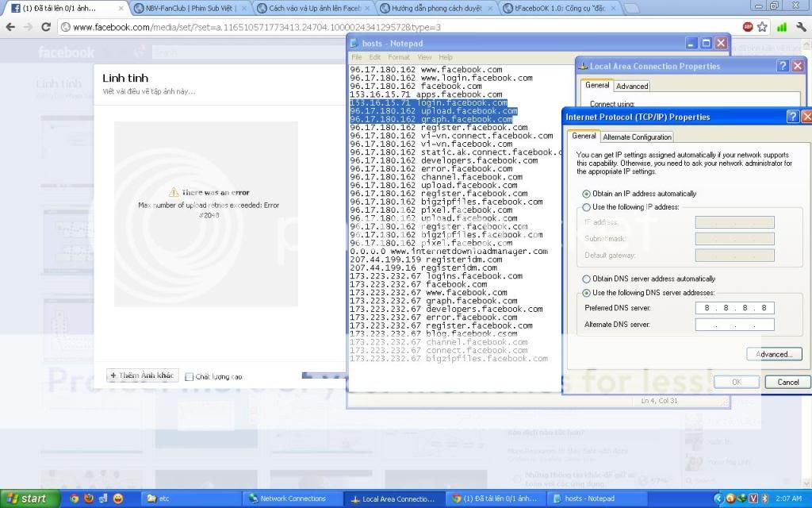
Task: Click Cancel in the TCP/IP Properties dialog
Action: point(787,382)
